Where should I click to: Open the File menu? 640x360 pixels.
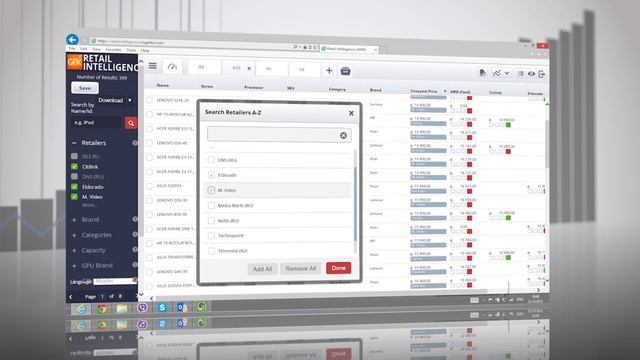click(72, 49)
